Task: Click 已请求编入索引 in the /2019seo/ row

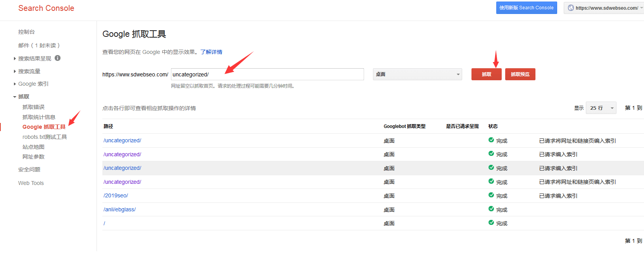Action: 558,196
